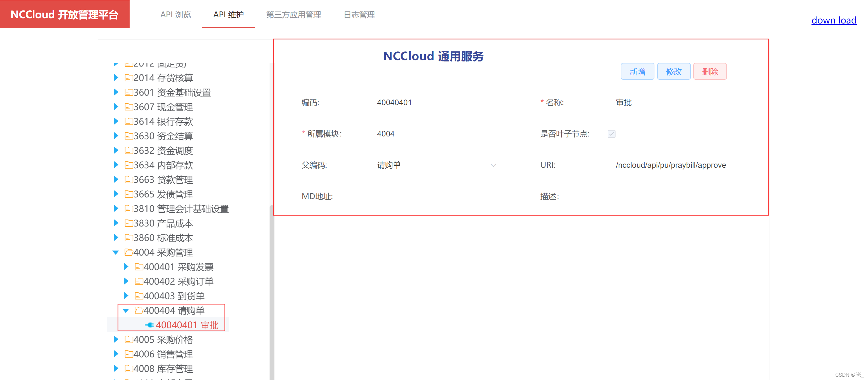The width and height of the screenshot is (868, 380).
Task: Click the URI value /nccloud/api/pu/praybill/approve
Action: pyautogui.click(x=671, y=165)
